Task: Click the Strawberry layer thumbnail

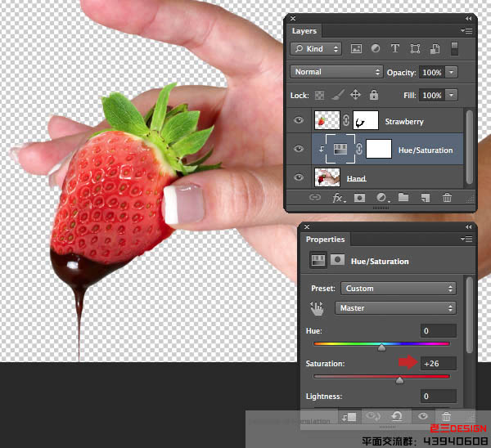Action: click(327, 120)
